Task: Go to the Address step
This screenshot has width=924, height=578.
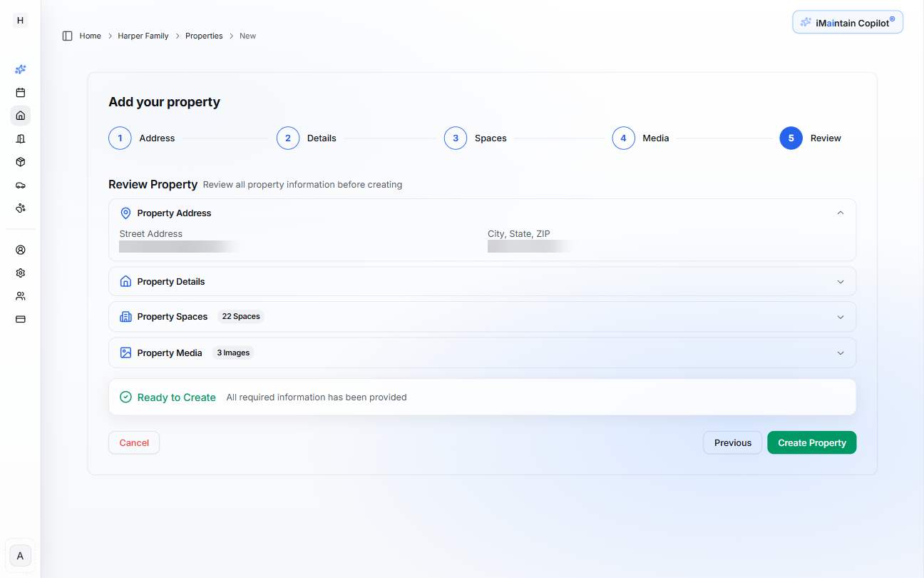Action: pos(120,138)
